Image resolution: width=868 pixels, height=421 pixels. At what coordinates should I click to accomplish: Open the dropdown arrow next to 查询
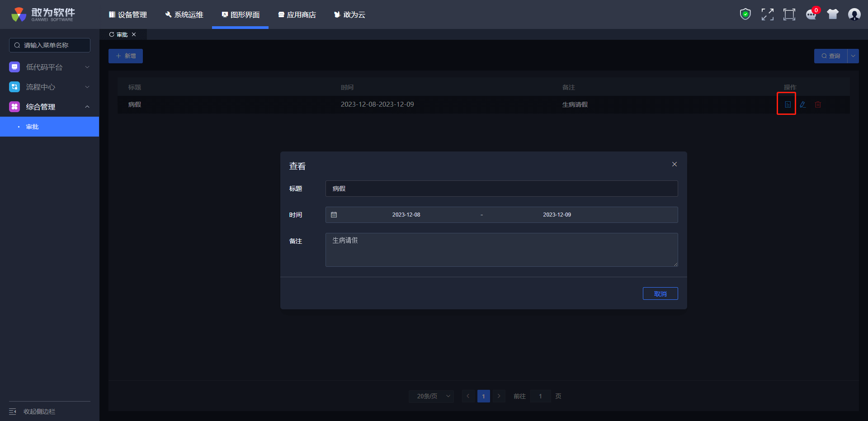coord(853,56)
